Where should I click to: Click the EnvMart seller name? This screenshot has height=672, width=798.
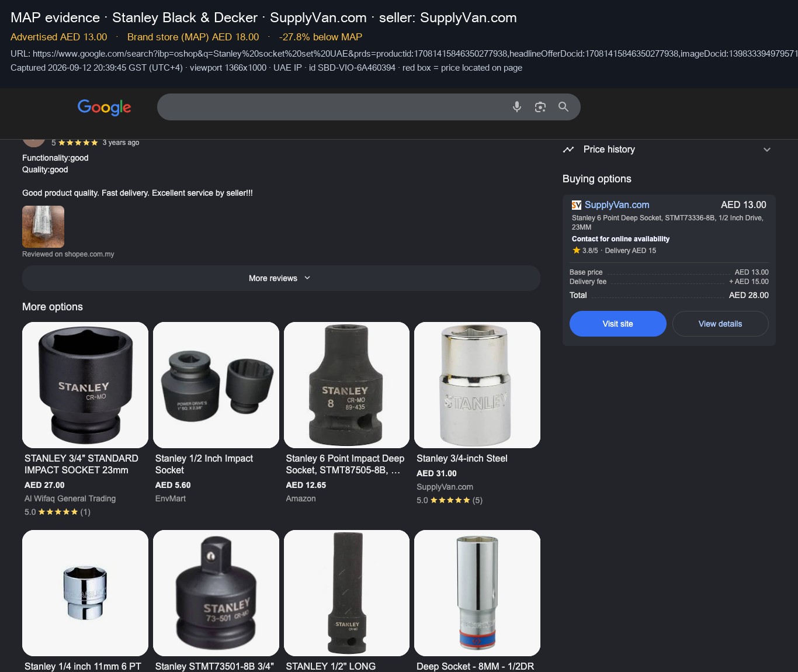[x=171, y=498]
